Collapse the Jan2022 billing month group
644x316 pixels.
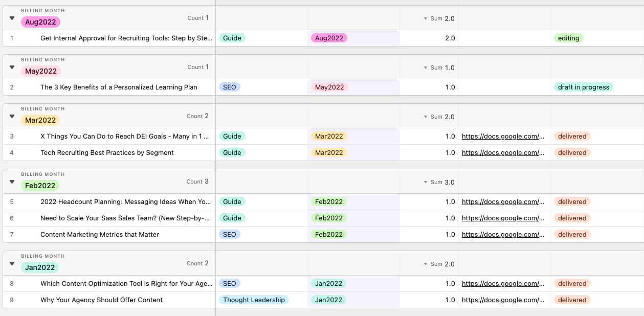click(12, 264)
